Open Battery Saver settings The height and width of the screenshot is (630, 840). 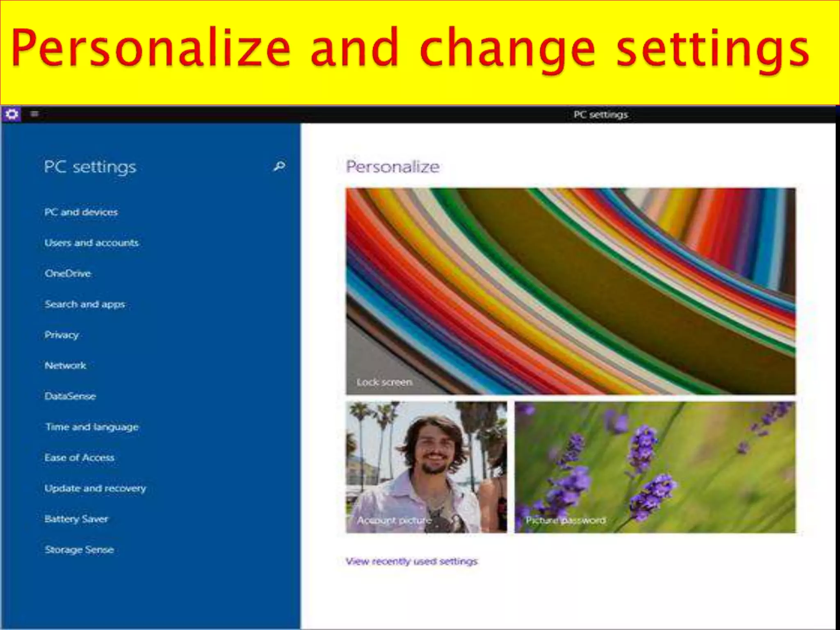click(76, 519)
